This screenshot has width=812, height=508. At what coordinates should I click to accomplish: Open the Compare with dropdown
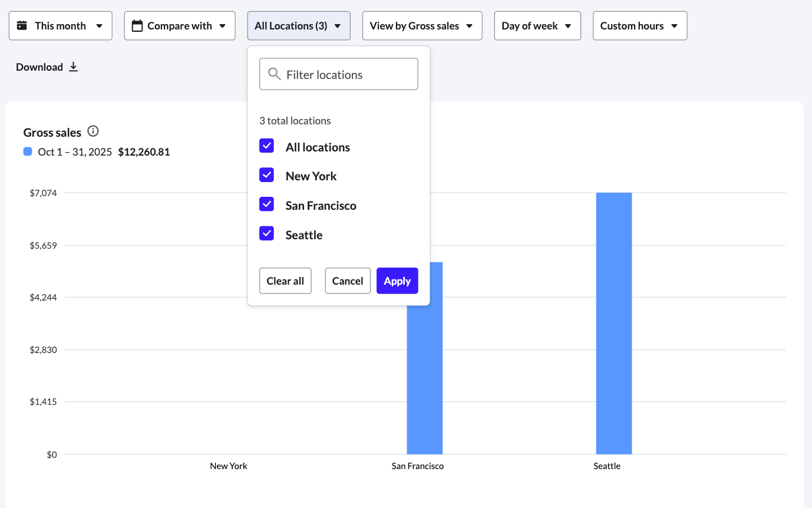point(179,25)
